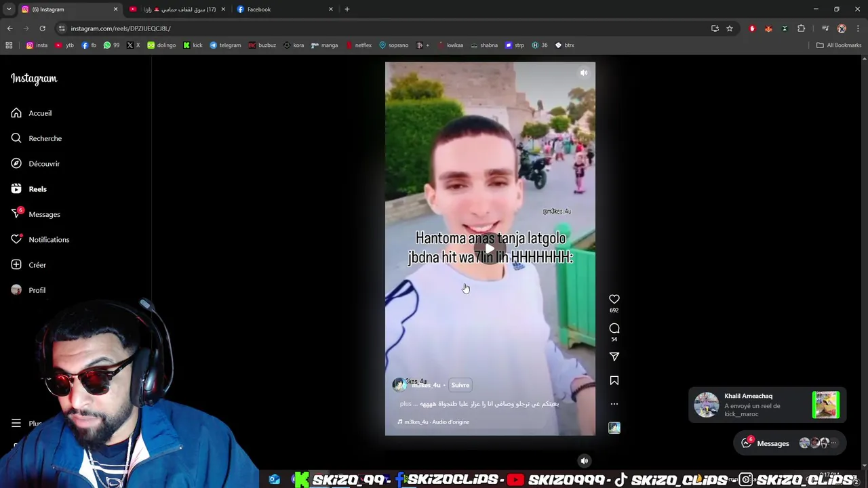
Task: Open the audio thumbnail beside the reel
Action: pyautogui.click(x=614, y=428)
